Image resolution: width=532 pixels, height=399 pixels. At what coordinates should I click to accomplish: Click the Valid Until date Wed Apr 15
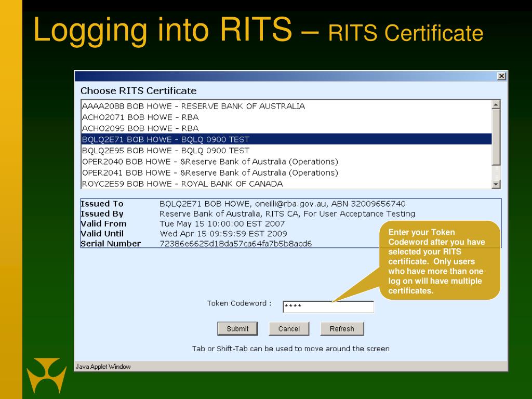point(223,234)
